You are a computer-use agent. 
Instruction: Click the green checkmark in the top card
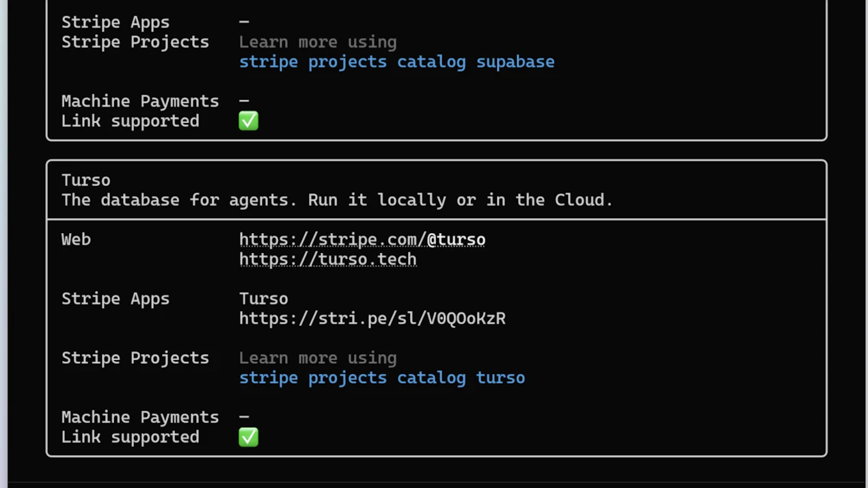249,121
